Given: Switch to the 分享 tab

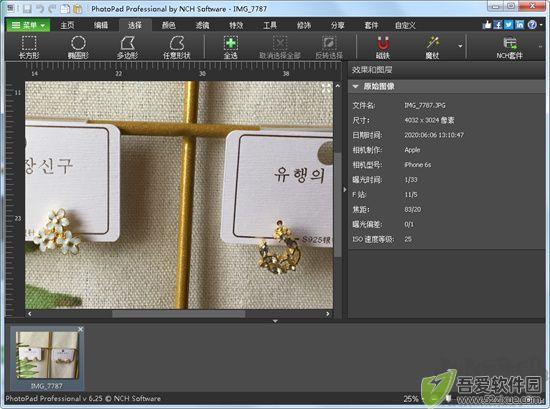Looking at the screenshot, I should coord(337,25).
